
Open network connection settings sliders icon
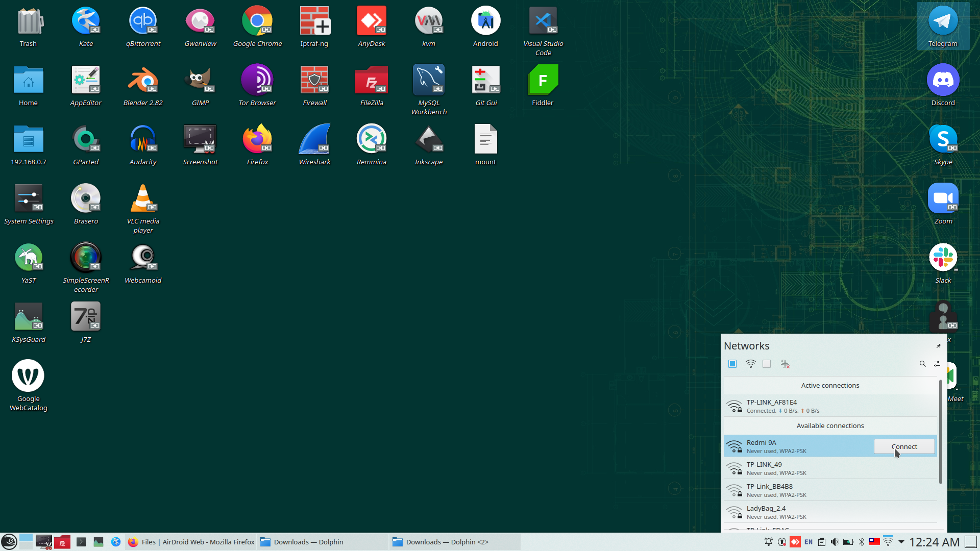coord(937,364)
